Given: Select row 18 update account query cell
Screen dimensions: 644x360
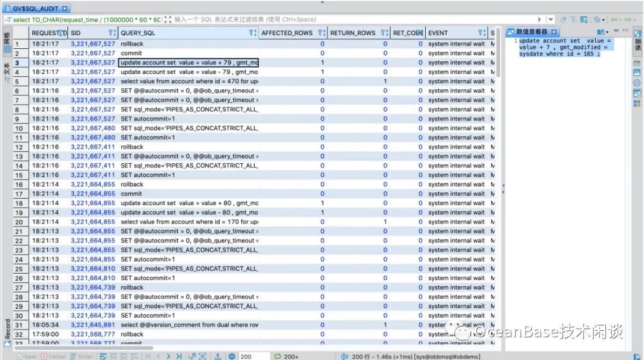Looking at the screenshot, I should pos(188,203).
